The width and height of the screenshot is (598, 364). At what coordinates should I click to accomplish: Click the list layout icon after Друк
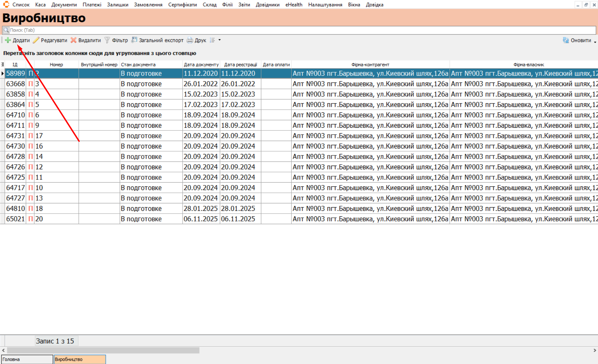(212, 40)
